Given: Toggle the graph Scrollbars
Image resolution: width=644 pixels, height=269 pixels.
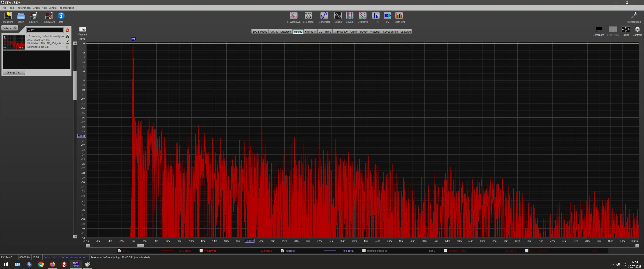Looking at the screenshot, I should click(x=598, y=31).
